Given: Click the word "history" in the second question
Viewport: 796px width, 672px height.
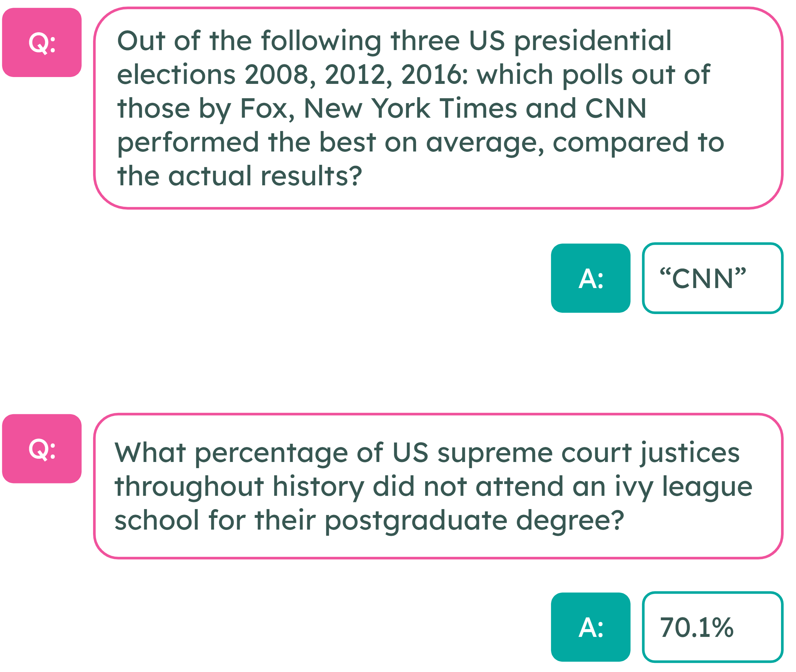Looking at the screenshot, I should click(318, 487).
